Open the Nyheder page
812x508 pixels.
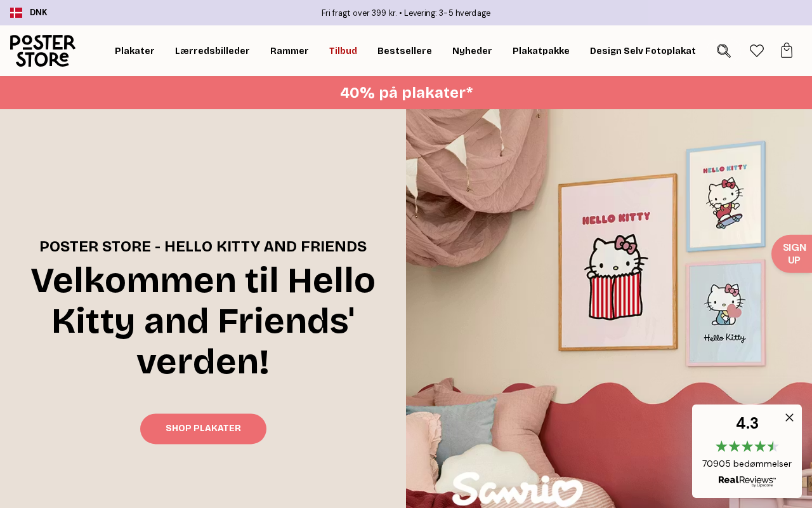(472, 51)
